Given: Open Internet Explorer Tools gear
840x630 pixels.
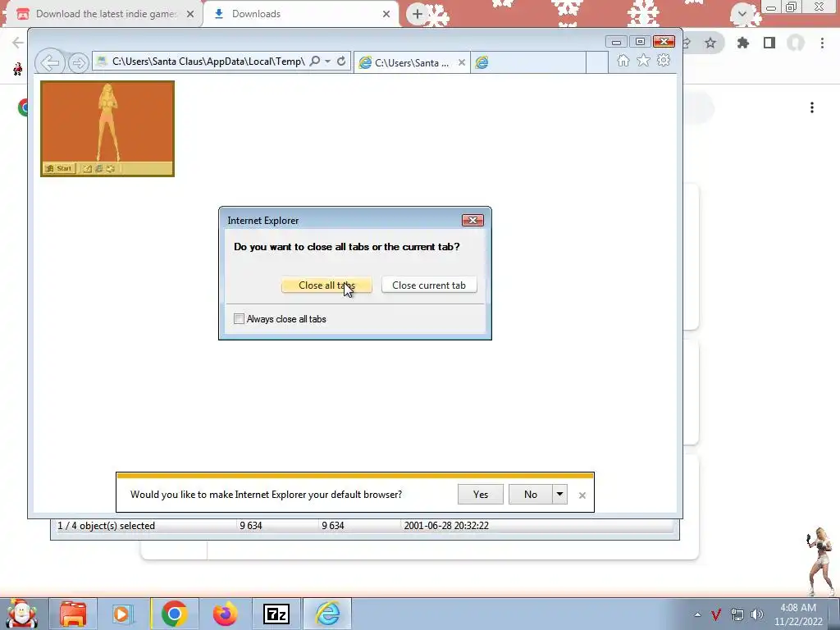Looking at the screenshot, I should click(664, 60).
